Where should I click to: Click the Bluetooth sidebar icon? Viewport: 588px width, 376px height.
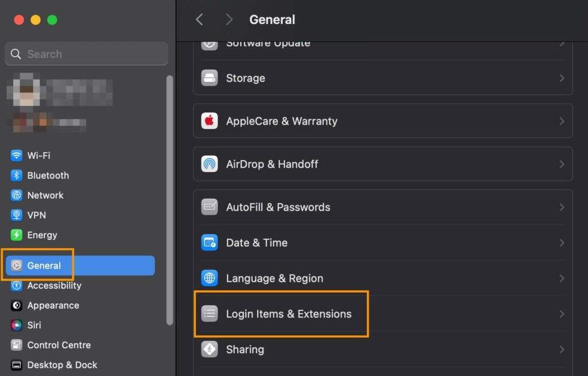point(17,176)
